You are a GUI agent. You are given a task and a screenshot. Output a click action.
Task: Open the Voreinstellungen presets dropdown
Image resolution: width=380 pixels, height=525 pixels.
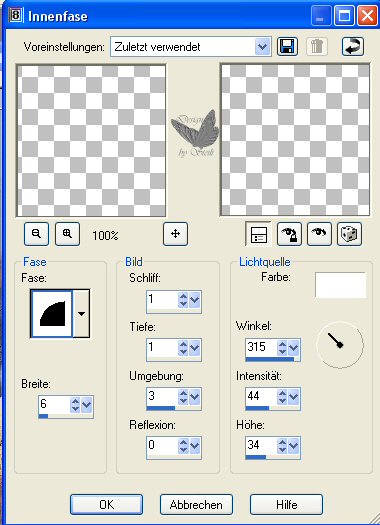click(262, 47)
